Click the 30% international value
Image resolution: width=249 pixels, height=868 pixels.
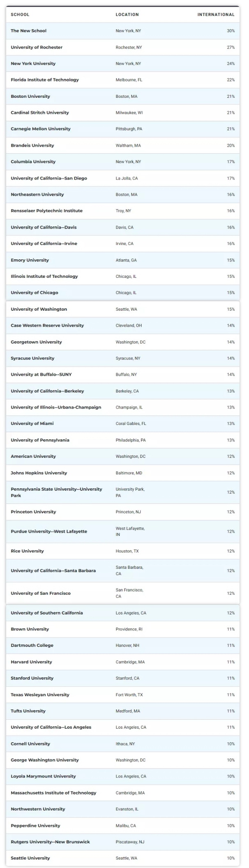(x=231, y=31)
